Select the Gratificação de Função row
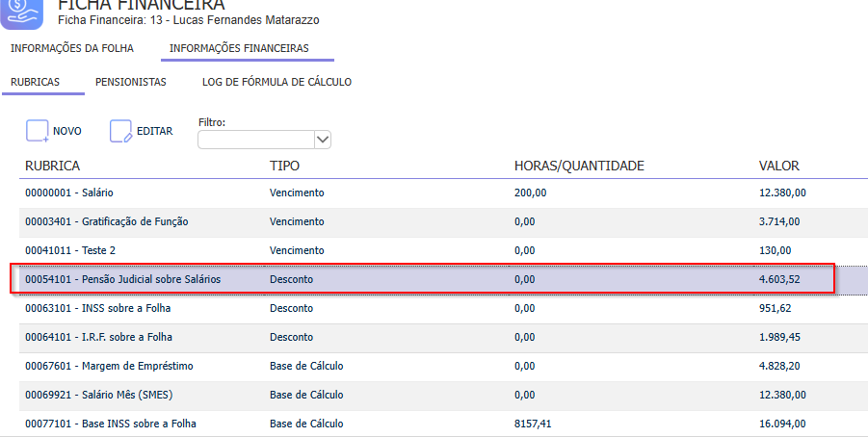The height and width of the screenshot is (437, 868). pyautogui.click(x=106, y=221)
